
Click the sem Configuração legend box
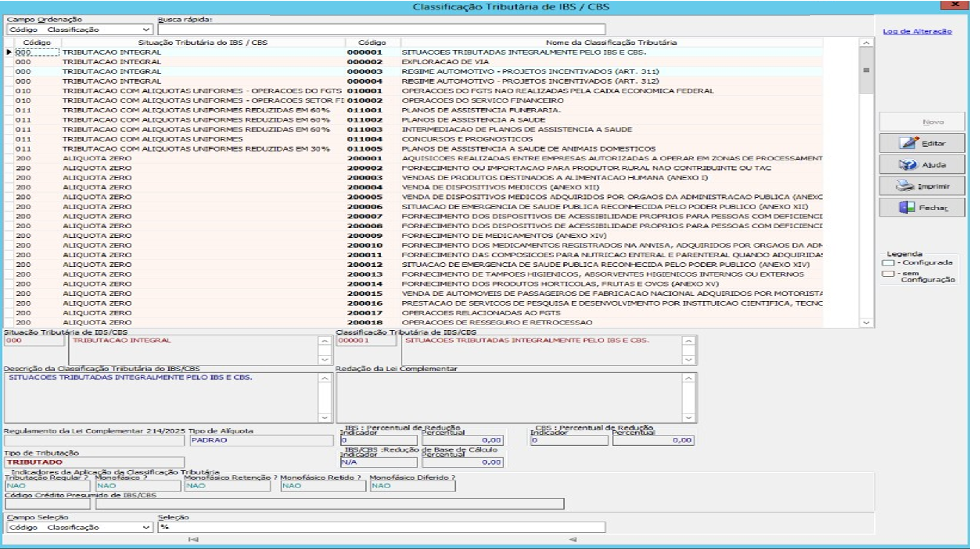888,273
